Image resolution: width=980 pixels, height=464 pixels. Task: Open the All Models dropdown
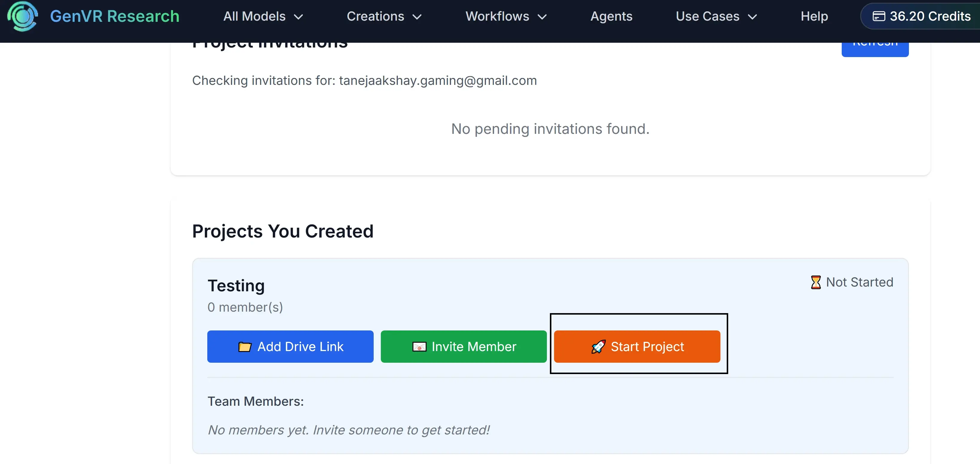263,16
